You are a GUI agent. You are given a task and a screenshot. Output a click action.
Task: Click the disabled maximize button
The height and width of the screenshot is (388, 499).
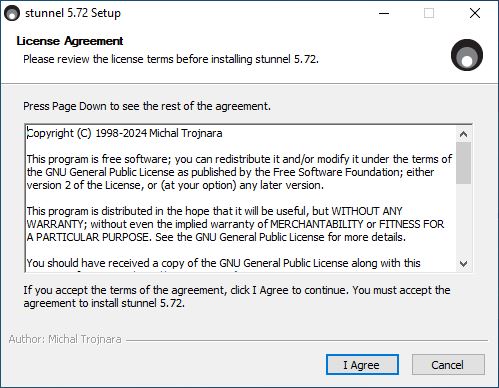pyautogui.click(x=429, y=13)
